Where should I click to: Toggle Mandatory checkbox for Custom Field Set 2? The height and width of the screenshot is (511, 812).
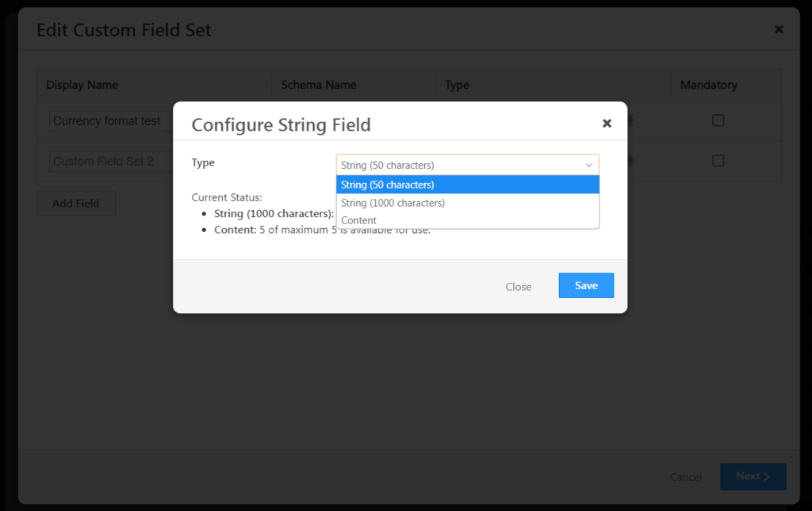coord(718,161)
